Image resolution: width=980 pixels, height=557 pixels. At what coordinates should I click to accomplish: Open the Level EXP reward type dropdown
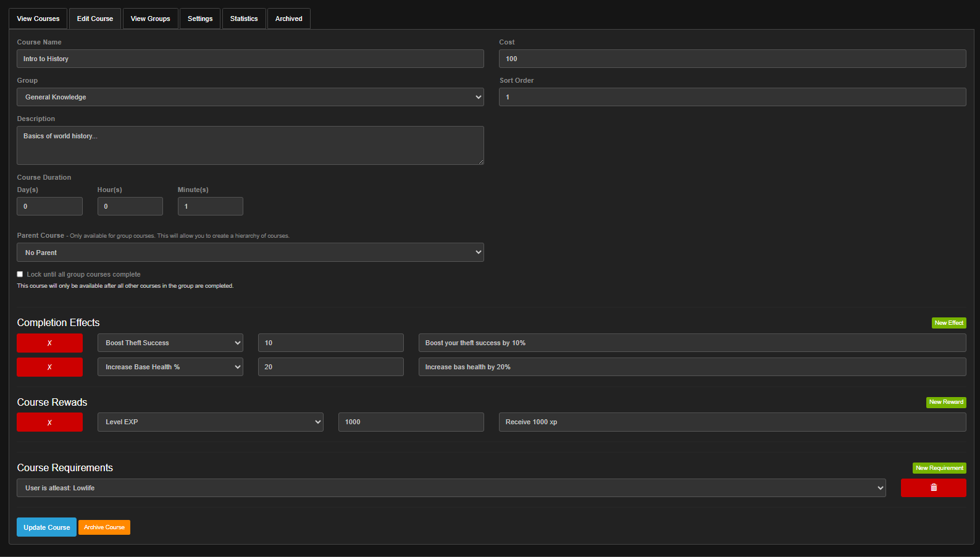pyautogui.click(x=210, y=422)
